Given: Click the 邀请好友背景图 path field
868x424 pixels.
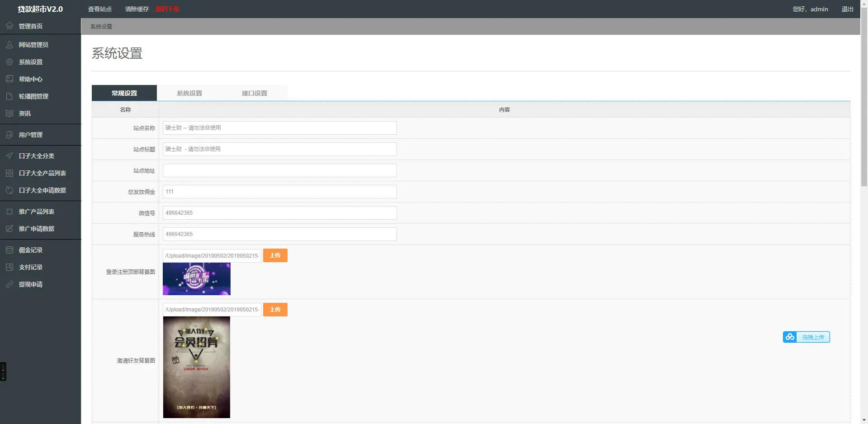Looking at the screenshot, I should [212, 310].
